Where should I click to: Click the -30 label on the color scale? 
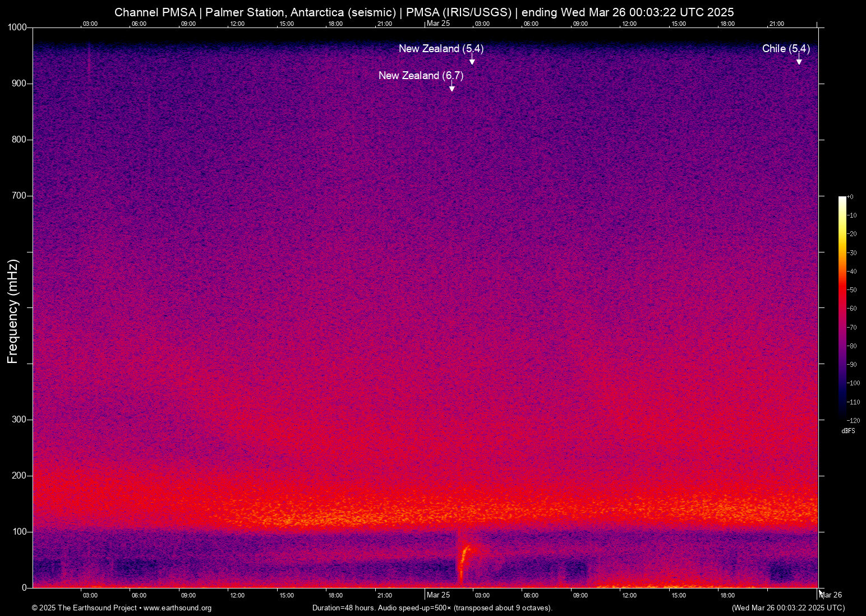[852, 253]
